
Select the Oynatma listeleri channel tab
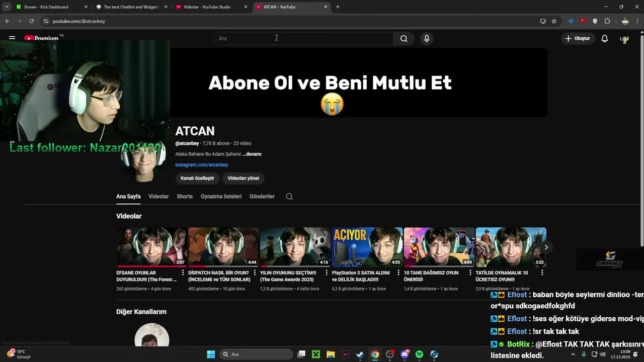point(221,197)
